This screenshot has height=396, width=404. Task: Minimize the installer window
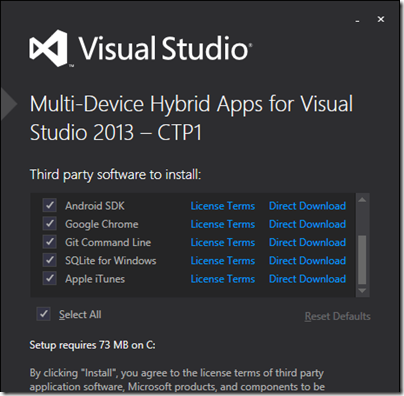[x=357, y=20]
